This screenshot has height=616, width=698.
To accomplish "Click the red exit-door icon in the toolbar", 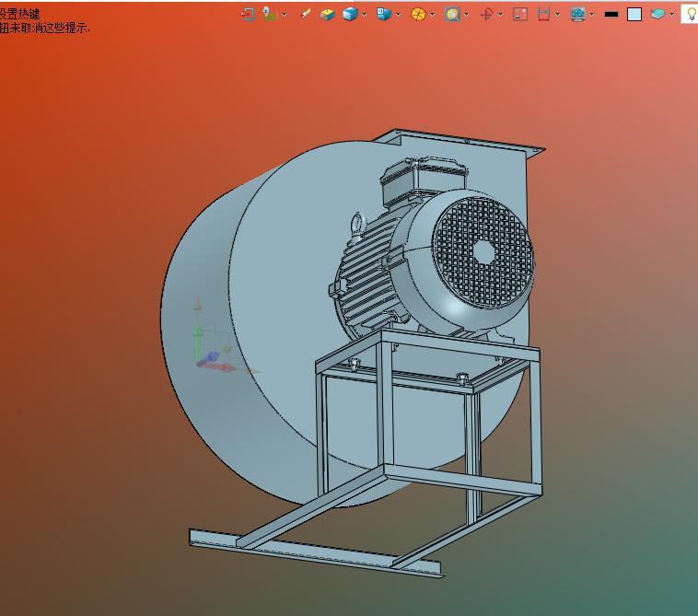I will [x=248, y=14].
